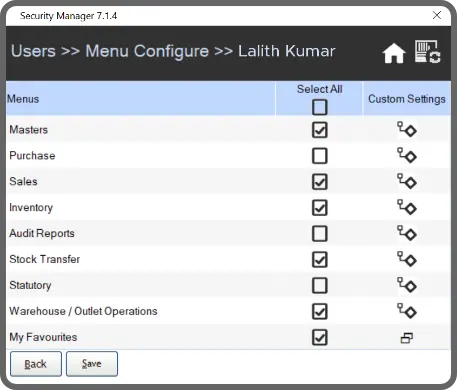Viewport: 457px width, 390px height.
Task: Uncheck the Masters menu checkbox
Action: 320,130
